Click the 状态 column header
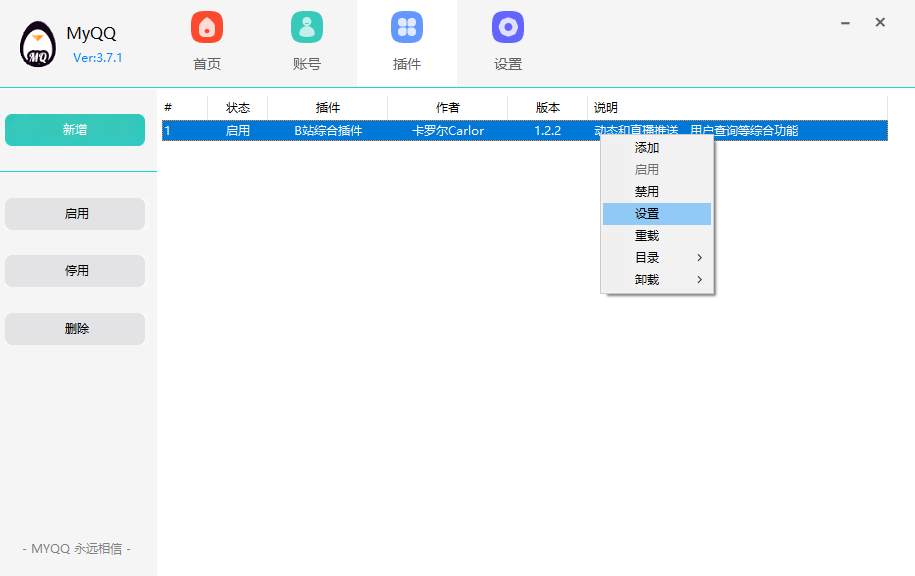The width and height of the screenshot is (915, 576). pos(238,108)
